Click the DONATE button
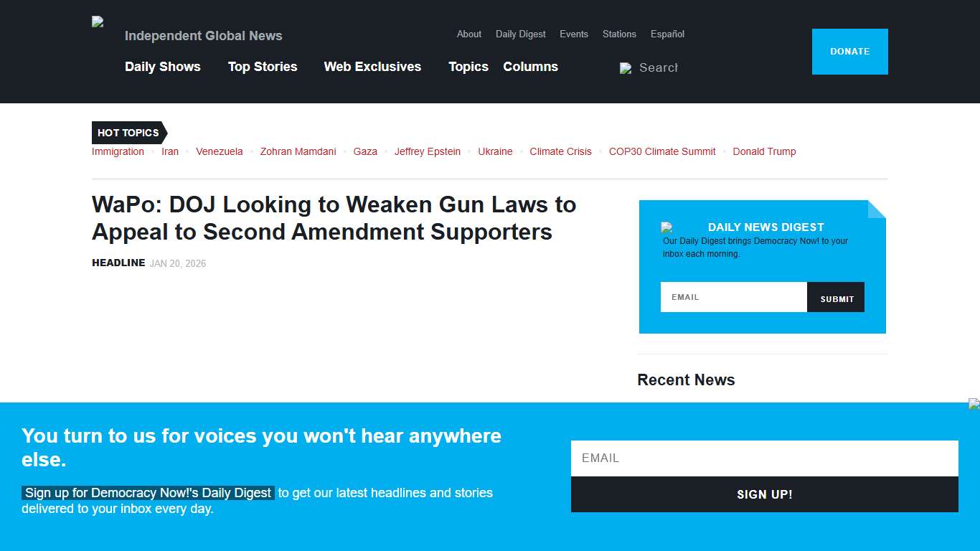The image size is (980, 551). 849,51
